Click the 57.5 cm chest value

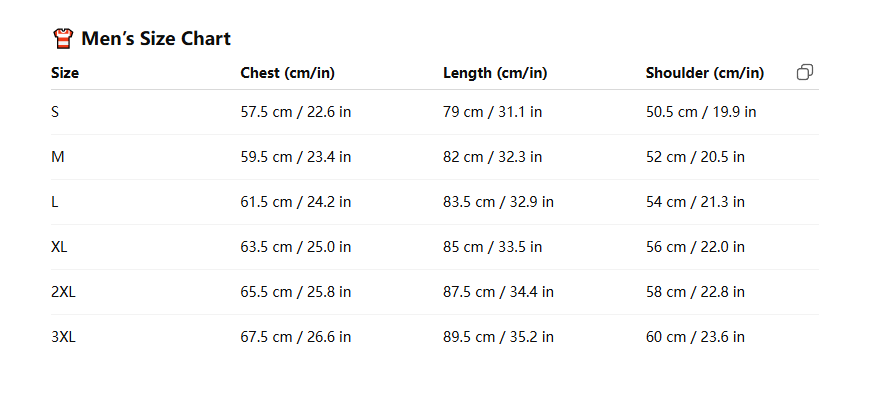pos(296,112)
